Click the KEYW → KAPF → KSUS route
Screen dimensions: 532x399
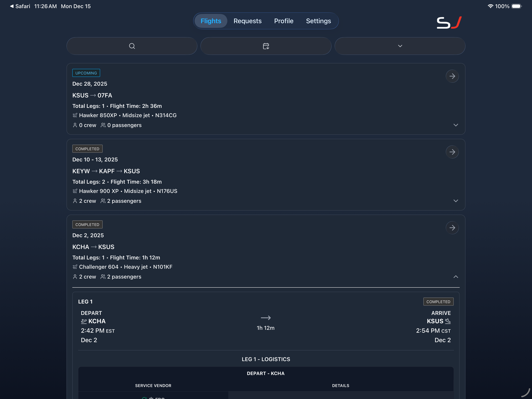(x=106, y=171)
